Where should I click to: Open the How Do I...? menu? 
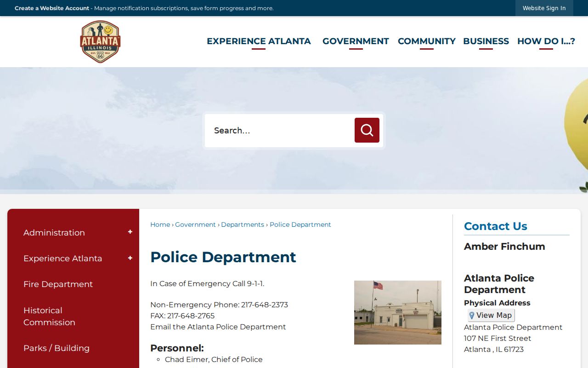pyautogui.click(x=546, y=41)
